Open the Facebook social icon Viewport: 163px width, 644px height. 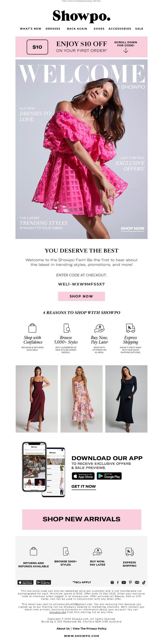(x=118, y=582)
